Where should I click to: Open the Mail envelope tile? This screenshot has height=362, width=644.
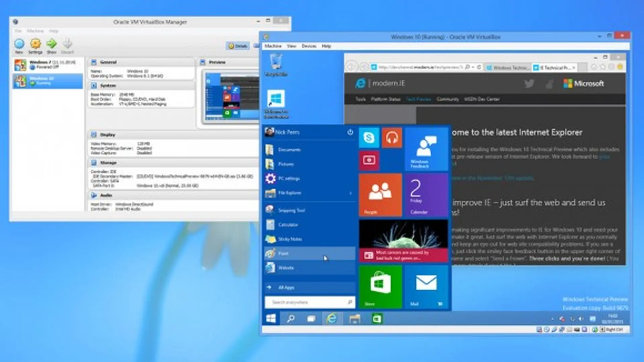426,287
